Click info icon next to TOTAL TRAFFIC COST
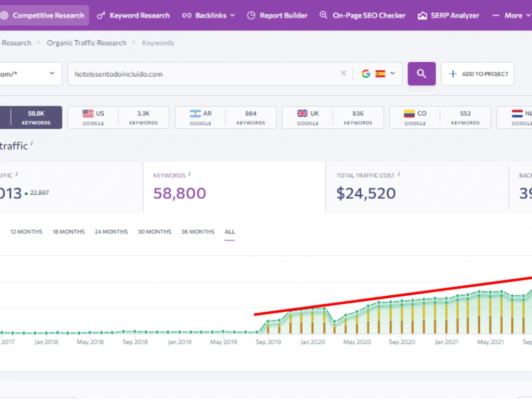The height and width of the screenshot is (399, 532). coord(399,174)
